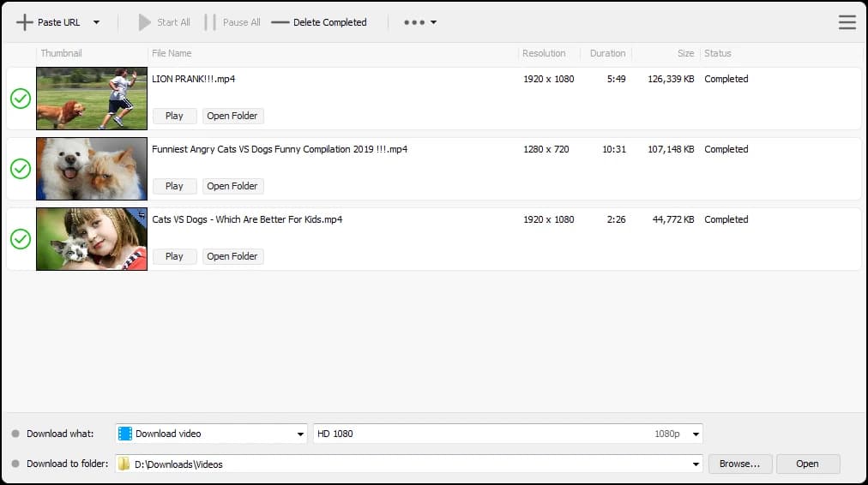Click the folder icon beside D:\Downloads\Videos

124,464
